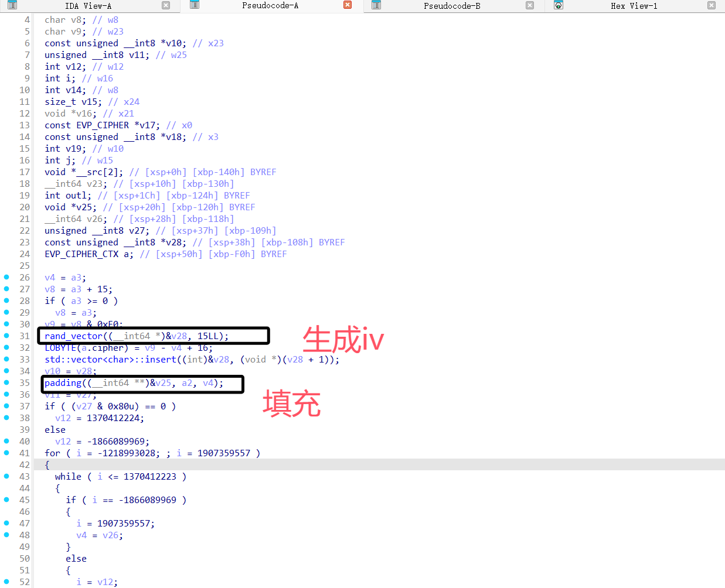Click 'if ( i == -1866089969 )' statement
This screenshot has width=725, height=588.
(126, 500)
